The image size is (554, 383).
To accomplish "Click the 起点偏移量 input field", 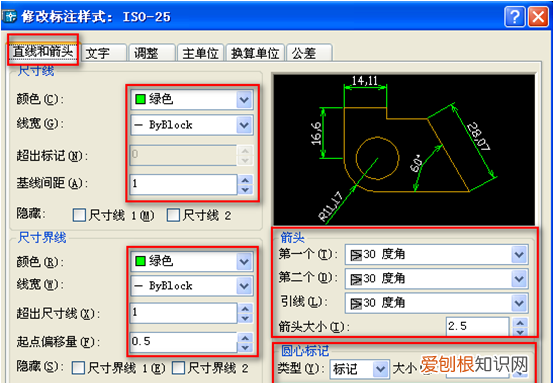I will [x=183, y=342].
